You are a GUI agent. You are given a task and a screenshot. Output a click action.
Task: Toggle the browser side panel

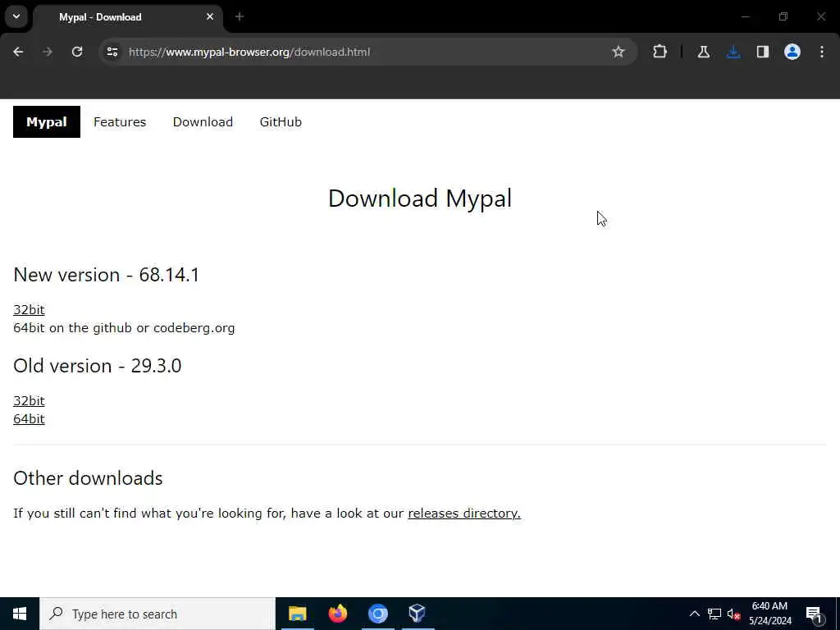point(763,52)
